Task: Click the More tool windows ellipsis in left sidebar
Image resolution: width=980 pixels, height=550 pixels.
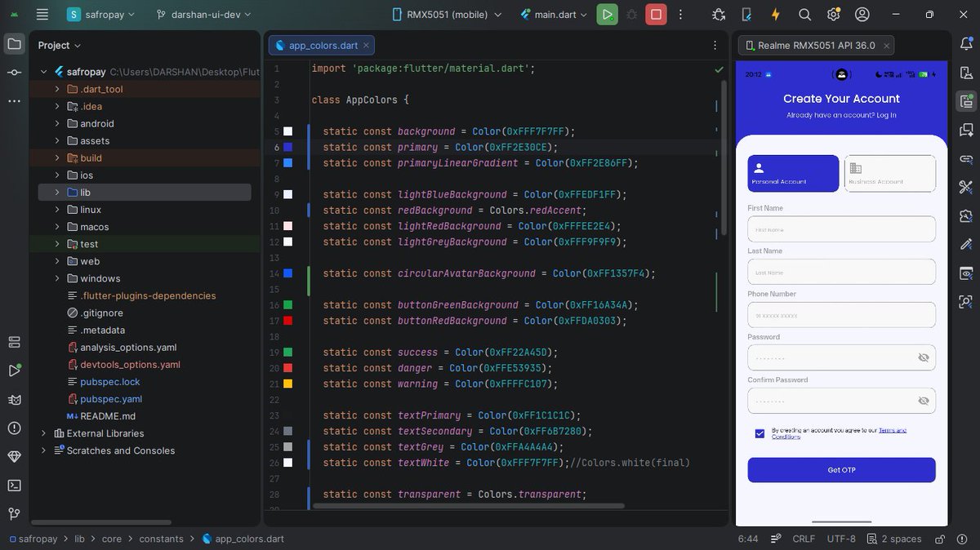Action: (14, 101)
